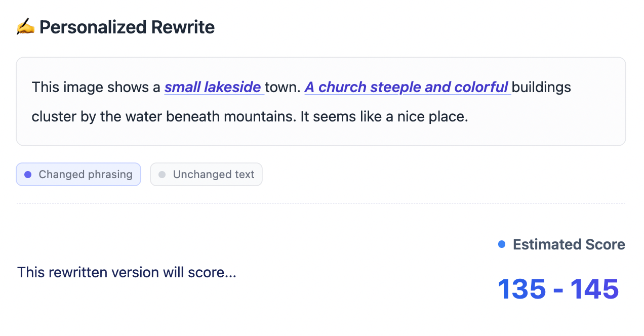
Task: Click "This rewritten version will score..." text
Action: click(x=127, y=272)
